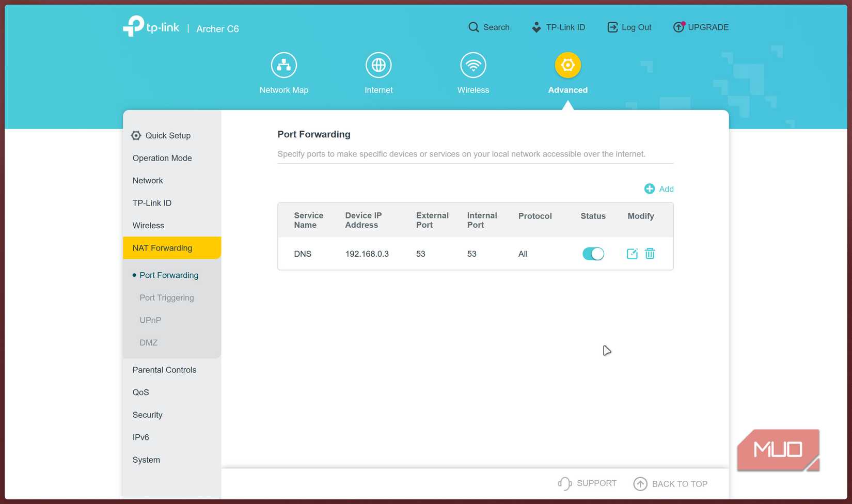Select Port Forwarding submenu item

pos(169,275)
